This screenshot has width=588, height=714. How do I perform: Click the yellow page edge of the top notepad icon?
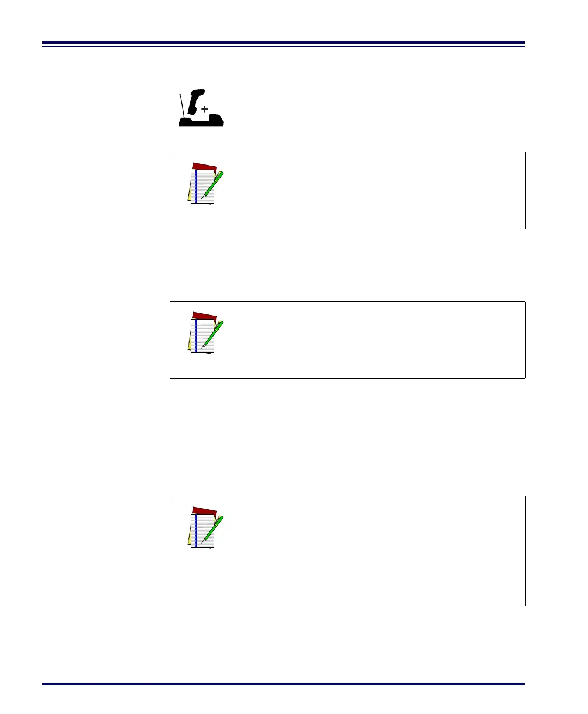pos(190,191)
